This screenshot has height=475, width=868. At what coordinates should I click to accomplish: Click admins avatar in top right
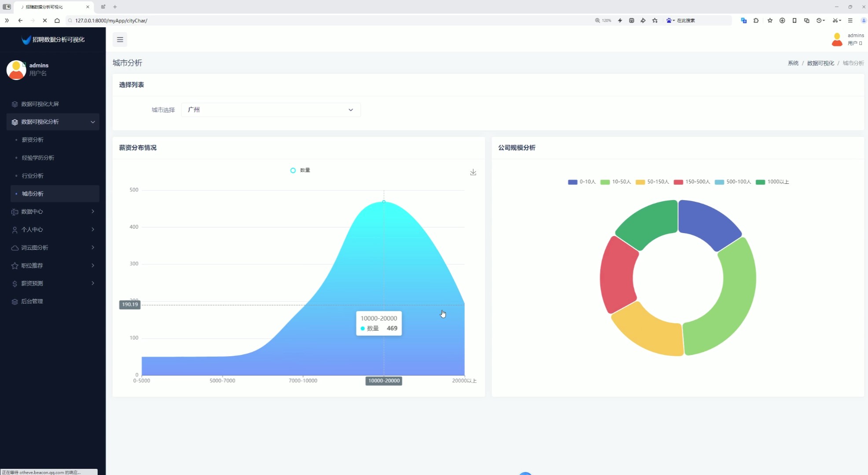837,40
